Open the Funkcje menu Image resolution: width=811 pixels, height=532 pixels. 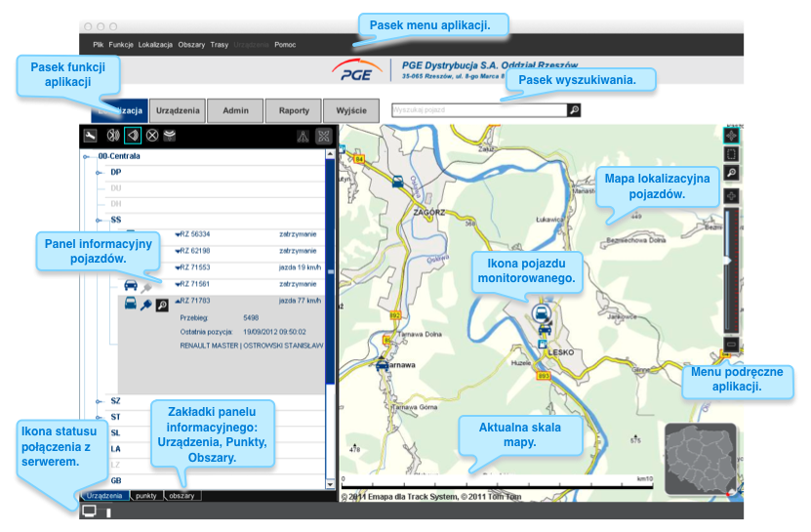pos(121,45)
